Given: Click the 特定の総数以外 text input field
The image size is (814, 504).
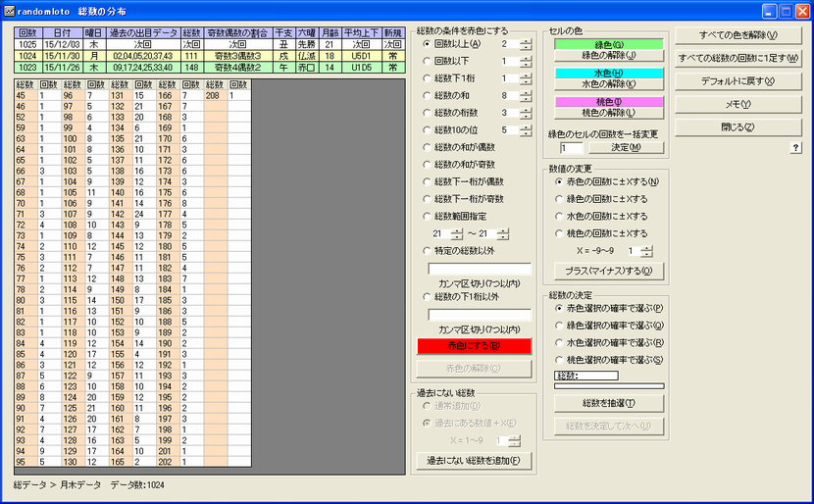Looking at the screenshot, I should click(x=480, y=269).
